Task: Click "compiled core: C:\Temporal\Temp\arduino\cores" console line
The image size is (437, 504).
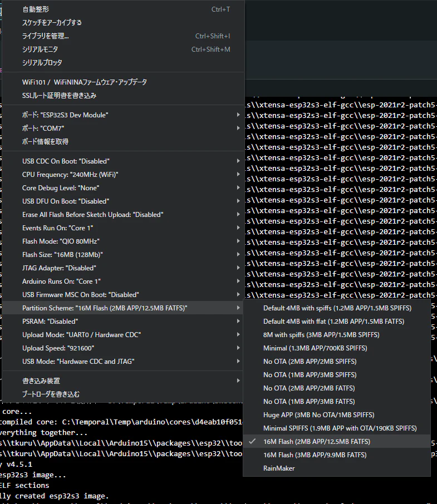Action: click(x=121, y=422)
